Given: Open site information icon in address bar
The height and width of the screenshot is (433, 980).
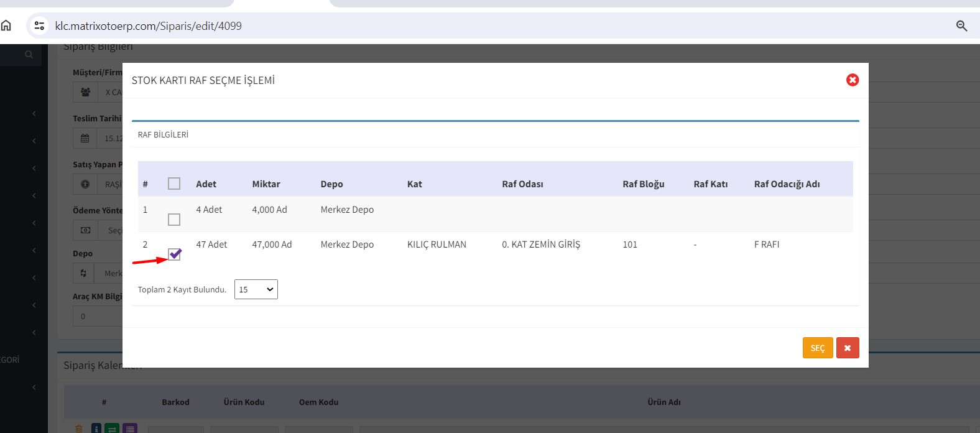Looking at the screenshot, I should (x=39, y=26).
